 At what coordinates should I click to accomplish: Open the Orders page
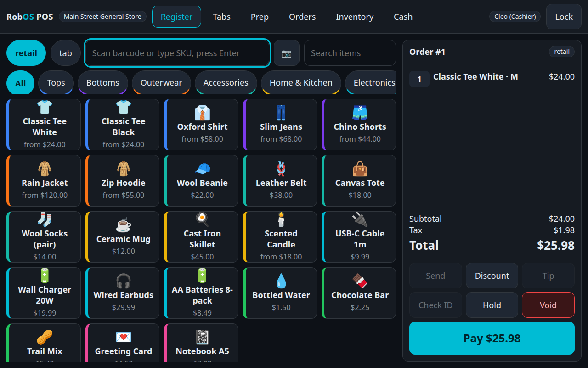[x=302, y=17]
